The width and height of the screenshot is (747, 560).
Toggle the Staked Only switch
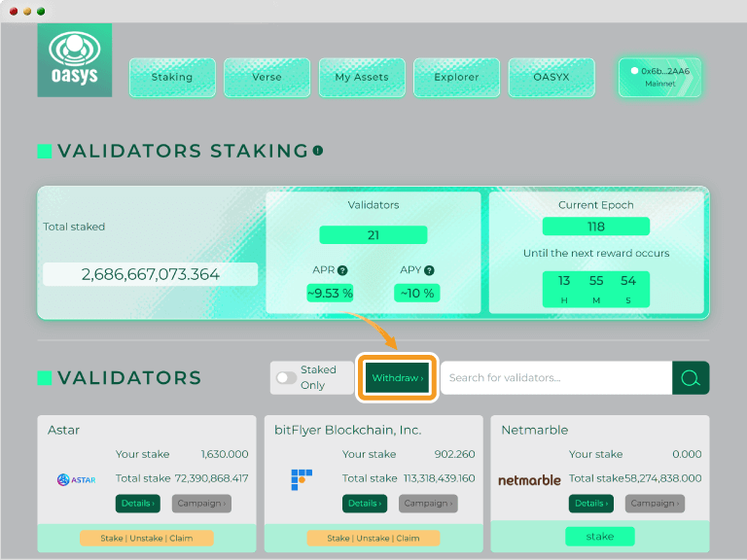coord(286,377)
